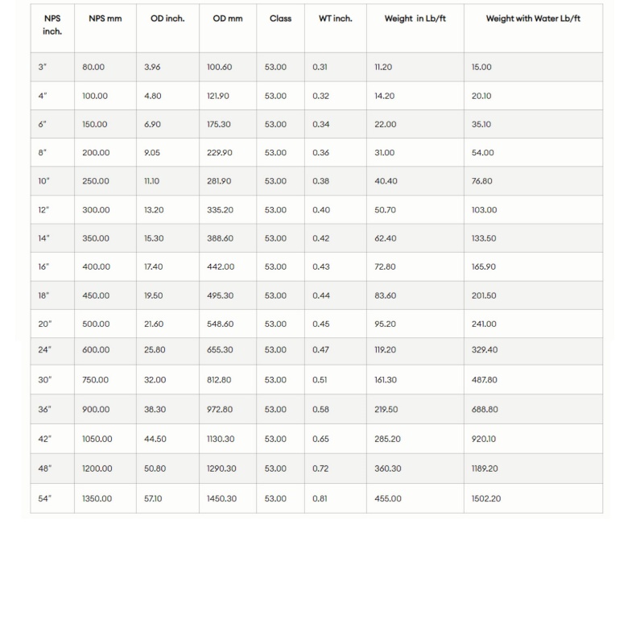Click the 1450.30 OD mm value
The image size is (644, 644).
click(x=221, y=499)
